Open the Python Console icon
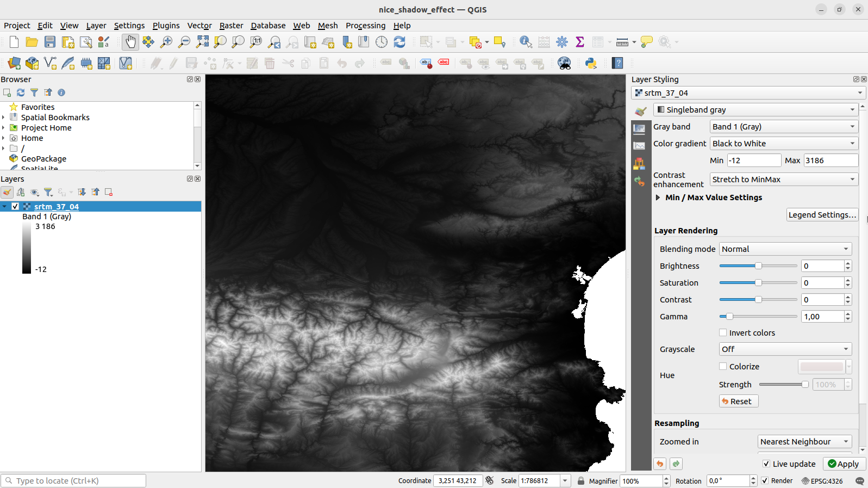868x488 pixels. (x=591, y=63)
